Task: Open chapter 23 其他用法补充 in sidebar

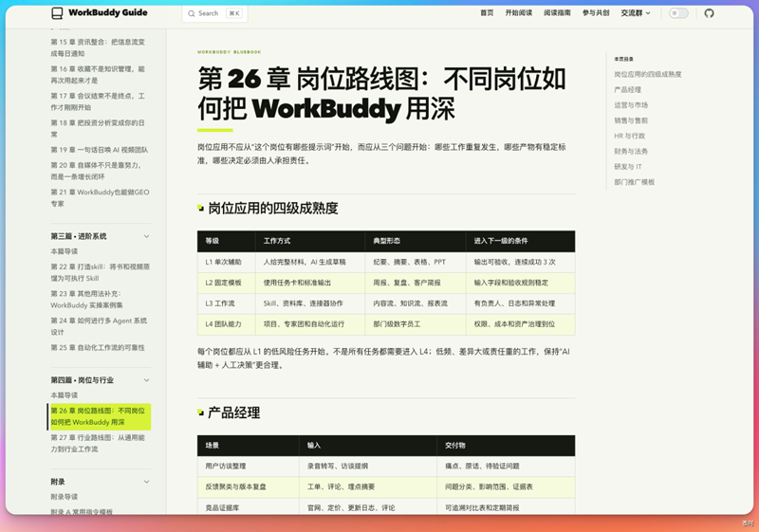Action: pyautogui.click(x=86, y=300)
